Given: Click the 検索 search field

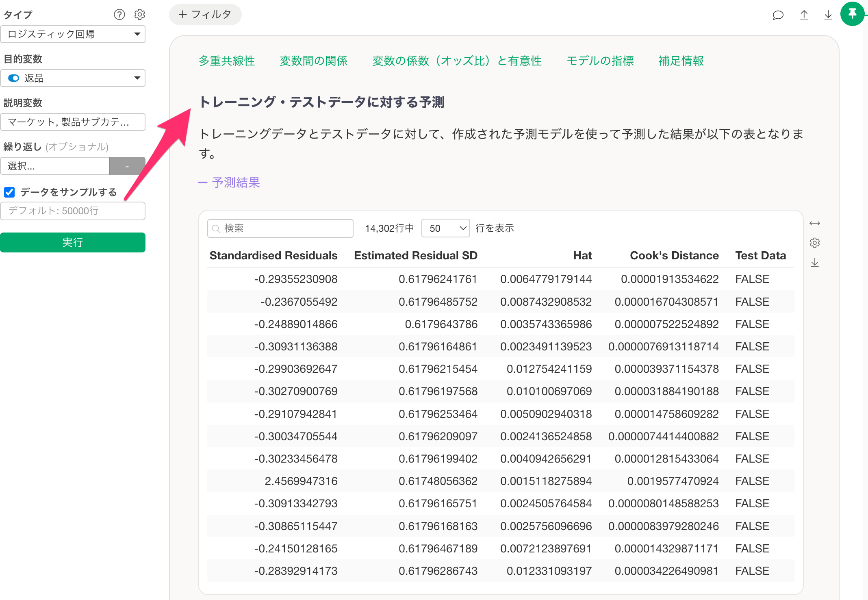Looking at the screenshot, I should point(280,228).
